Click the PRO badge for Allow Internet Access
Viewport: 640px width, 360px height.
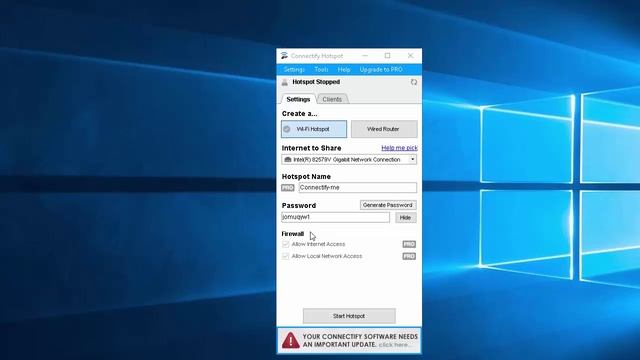pyautogui.click(x=409, y=244)
